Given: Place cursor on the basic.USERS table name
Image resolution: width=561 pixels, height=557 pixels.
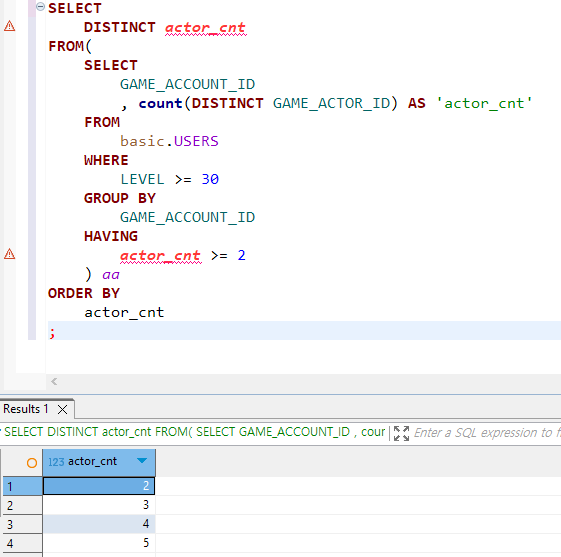Looking at the screenshot, I should [x=169, y=141].
